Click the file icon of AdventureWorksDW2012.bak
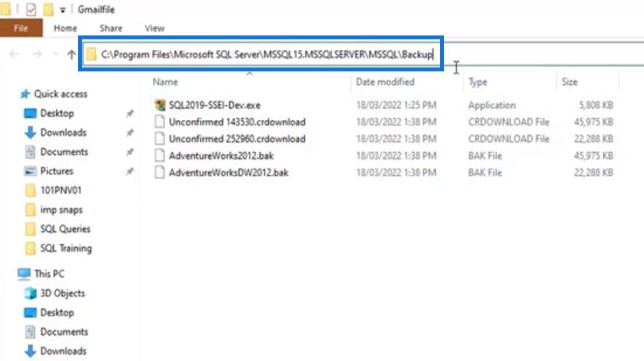The width and height of the screenshot is (644, 361). (x=159, y=172)
